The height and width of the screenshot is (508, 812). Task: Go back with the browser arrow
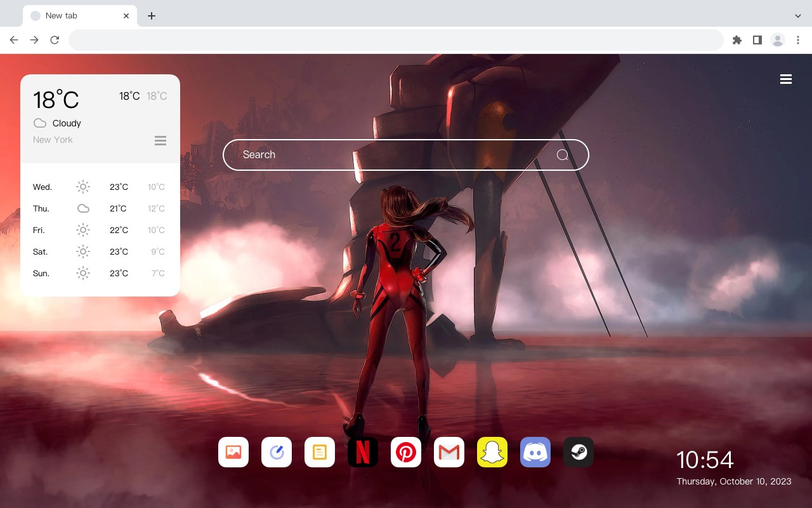click(x=14, y=40)
